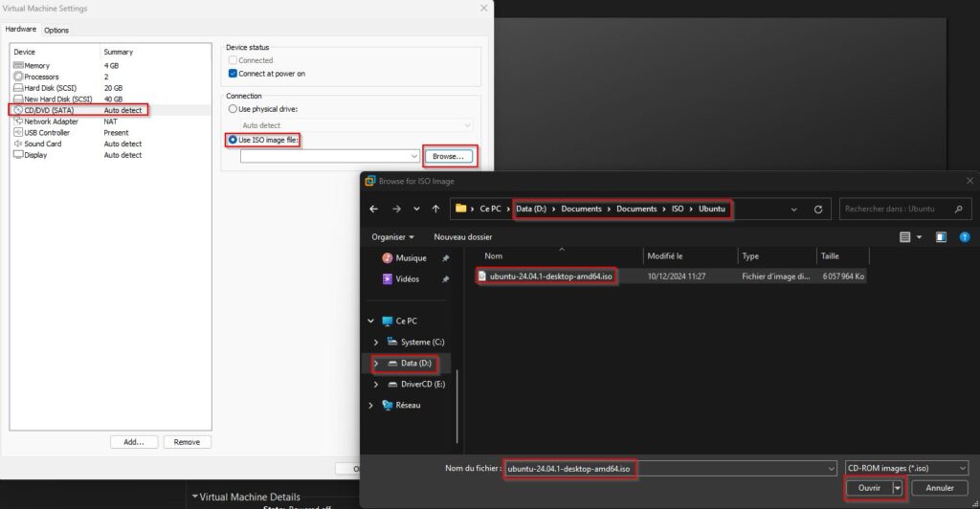This screenshot has width=980, height=509.
Task: Click the Browse... button
Action: (448, 156)
